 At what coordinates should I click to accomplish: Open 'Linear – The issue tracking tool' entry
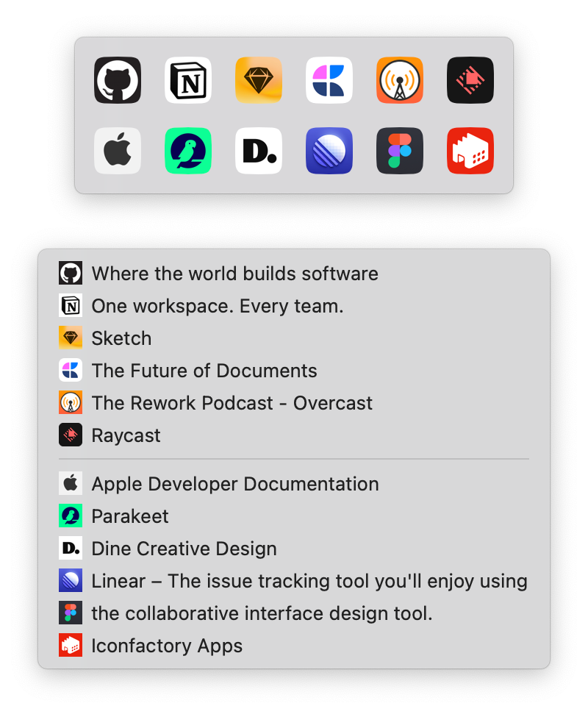click(294, 581)
